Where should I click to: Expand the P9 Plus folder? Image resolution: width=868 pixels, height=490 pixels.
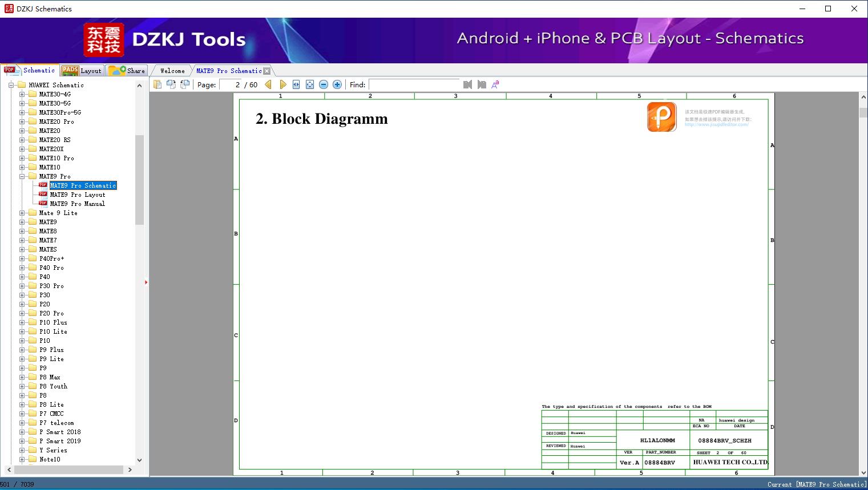[x=22, y=350]
